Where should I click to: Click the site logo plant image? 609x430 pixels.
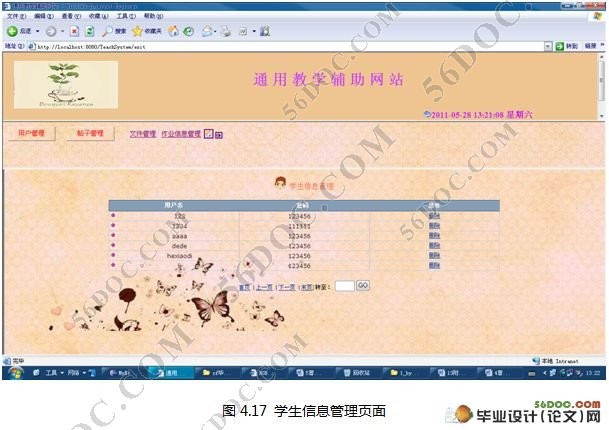(x=64, y=84)
